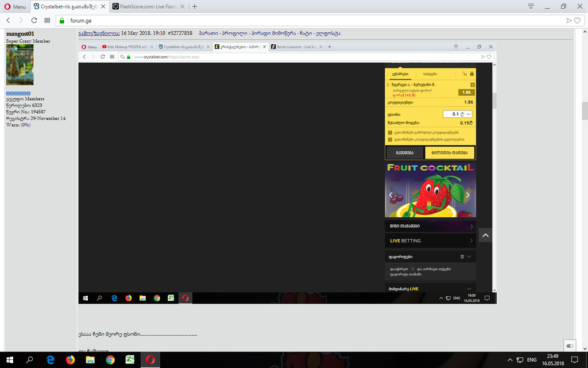Reload the forum.ge page
The width and height of the screenshot is (588, 368).
pos(34,21)
